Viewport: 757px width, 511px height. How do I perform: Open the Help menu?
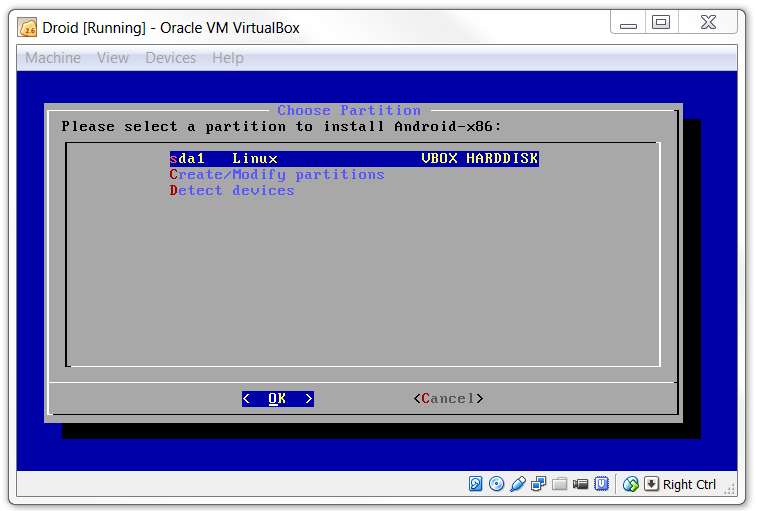[x=228, y=58]
